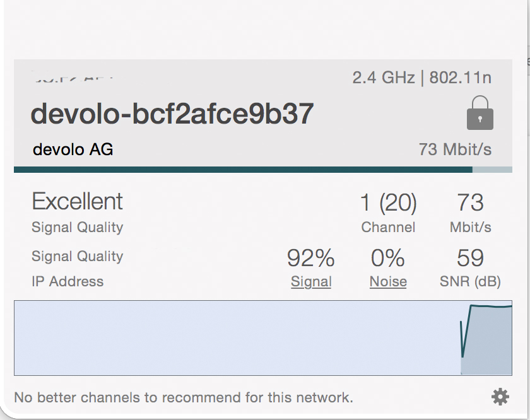Click the 2.4 GHz | 802.11n band text

(x=421, y=78)
